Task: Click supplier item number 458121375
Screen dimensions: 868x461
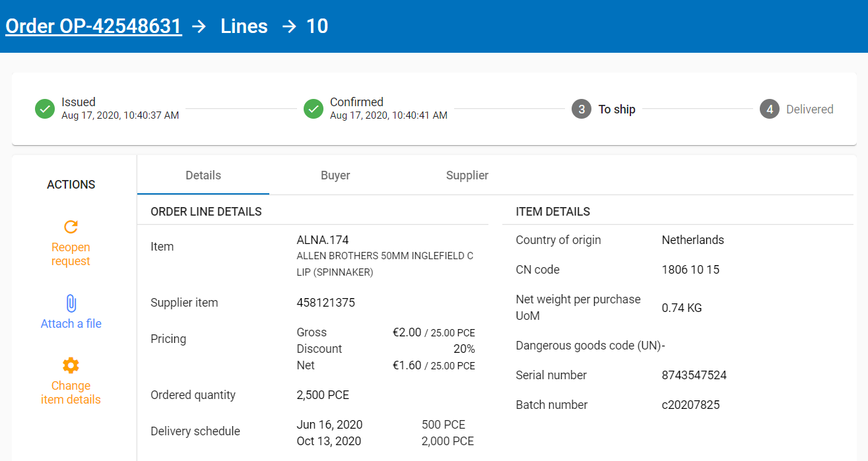Action: 326,303
